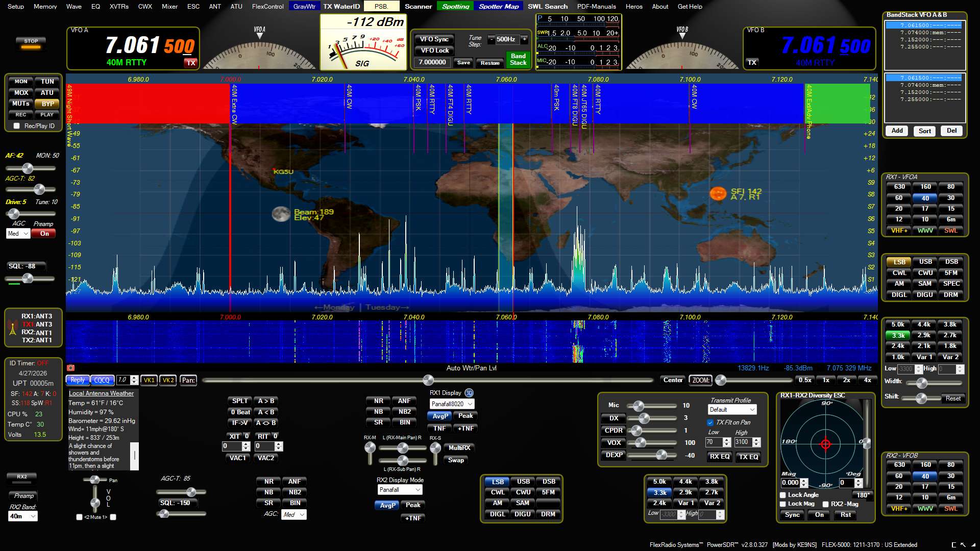The image size is (980, 551).
Task: Click the diversity Sync button
Action: coord(792,515)
